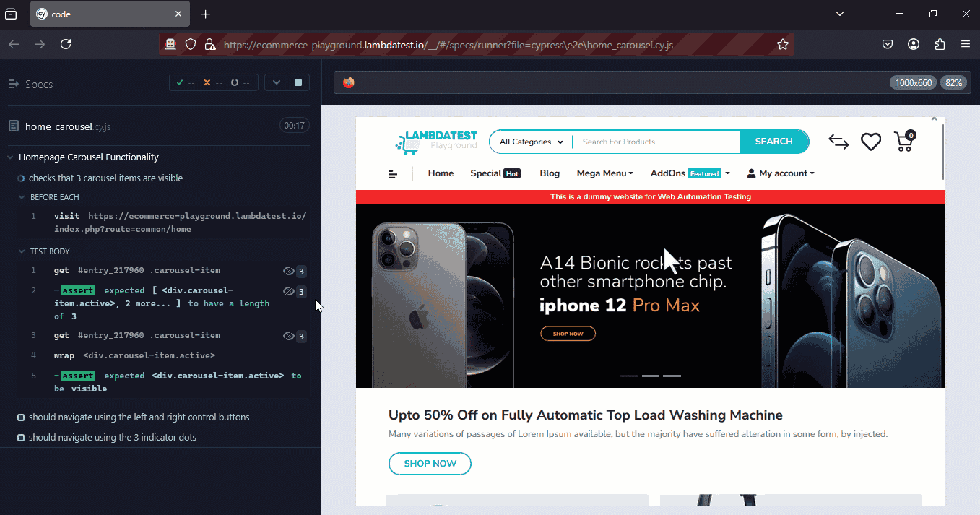Open the Mega Menu navigation item
The height and width of the screenshot is (515, 980).
(604, 173)
